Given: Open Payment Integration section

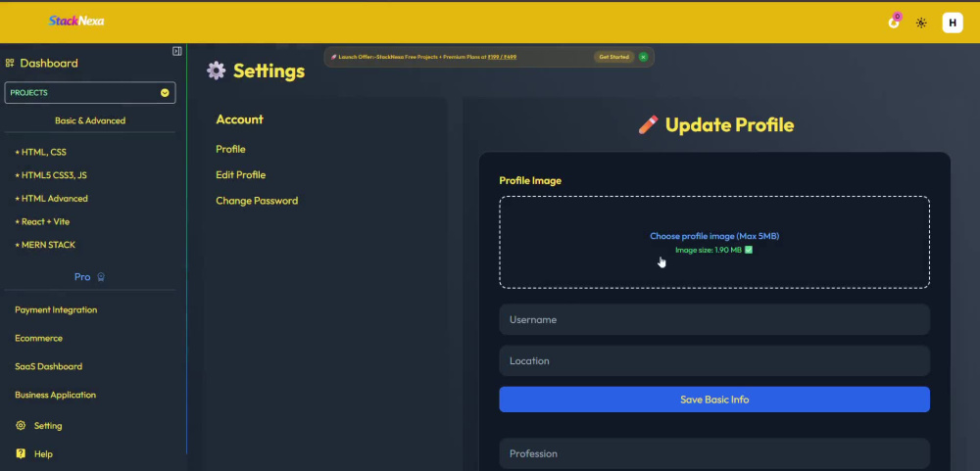Looking at the screenshot, I should point(56,309).
